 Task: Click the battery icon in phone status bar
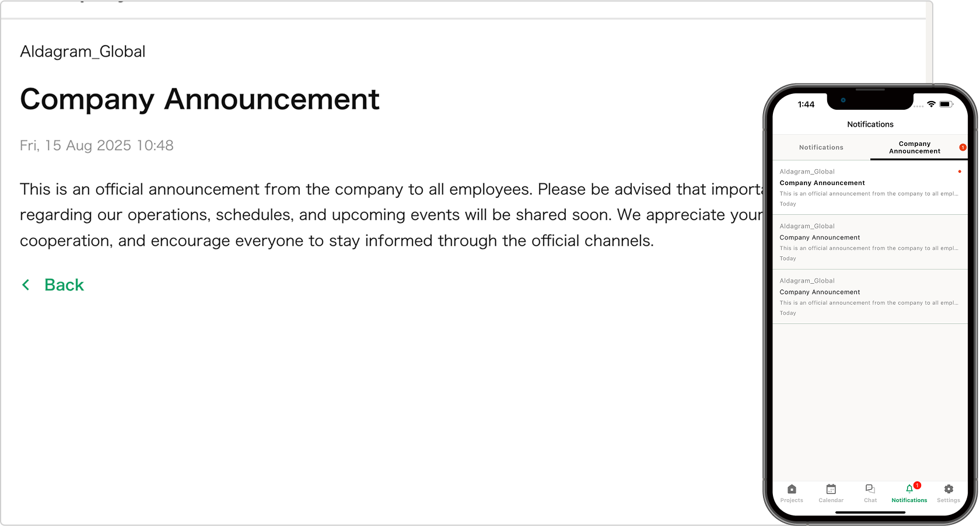(x=946, y=104)
